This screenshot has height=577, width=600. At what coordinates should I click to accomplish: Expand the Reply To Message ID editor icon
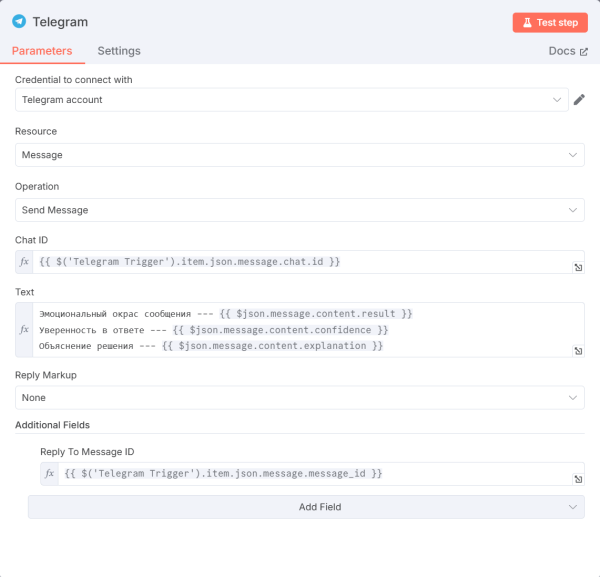pos(578,479)
